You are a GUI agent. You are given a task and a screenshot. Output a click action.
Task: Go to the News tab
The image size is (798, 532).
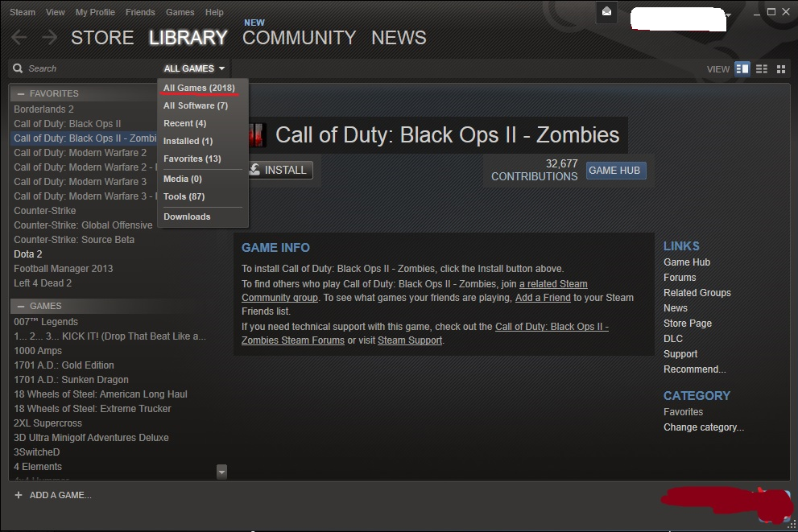(399, 38)
